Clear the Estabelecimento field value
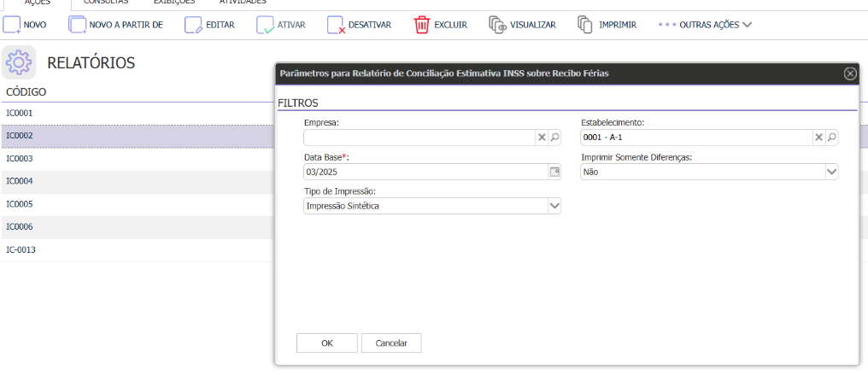 (x=818, y=137)
